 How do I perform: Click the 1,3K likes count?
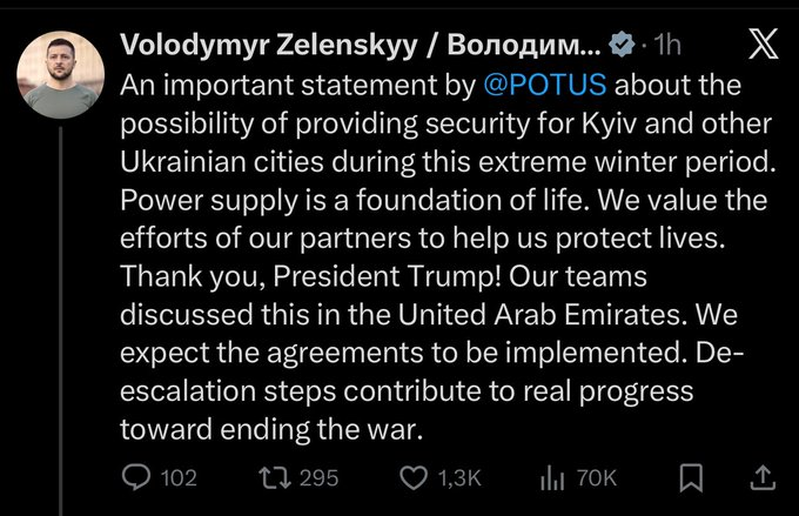tap(461, 479)
